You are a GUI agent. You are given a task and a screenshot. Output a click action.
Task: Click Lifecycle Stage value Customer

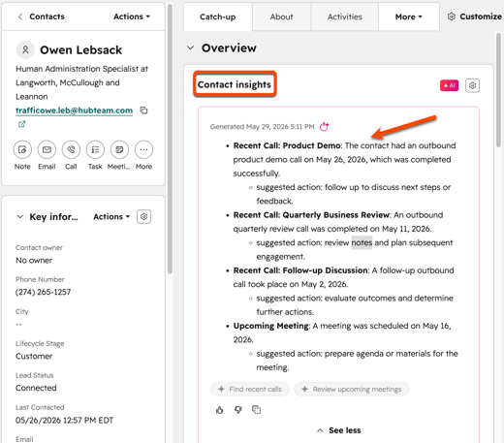[x=34, y=356]
